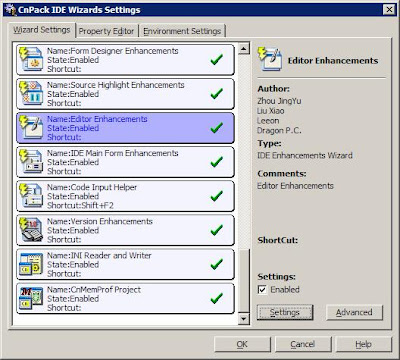Open the Environment Settings tab

click(x=182, y=31)
